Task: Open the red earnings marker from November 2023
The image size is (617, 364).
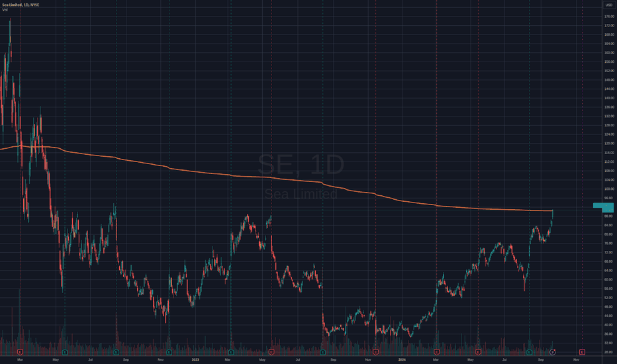Action: (x=375, y=352)
